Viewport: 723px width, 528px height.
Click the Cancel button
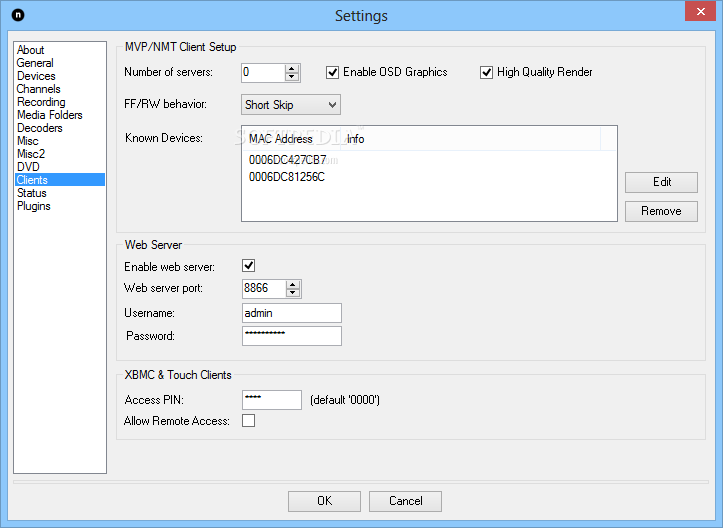click(x=405, y=501)
